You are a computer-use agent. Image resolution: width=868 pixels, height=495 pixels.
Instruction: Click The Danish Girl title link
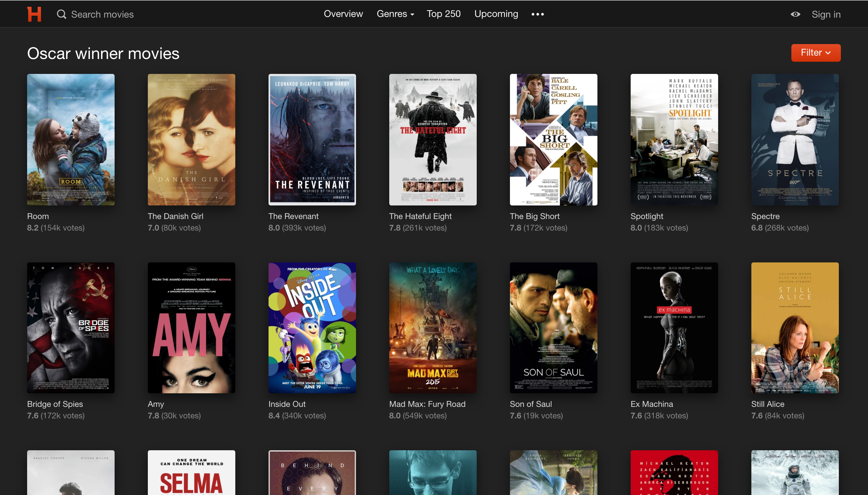coord(175,216)
